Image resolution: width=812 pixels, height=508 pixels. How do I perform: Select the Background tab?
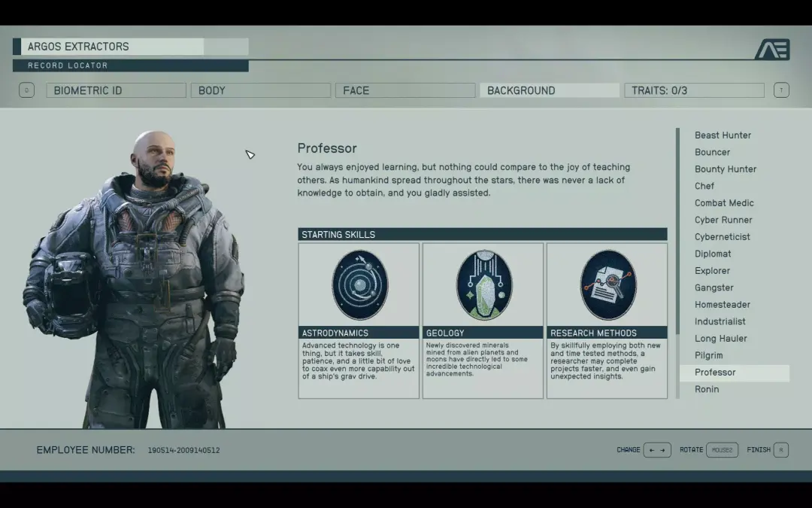(550, 90)
